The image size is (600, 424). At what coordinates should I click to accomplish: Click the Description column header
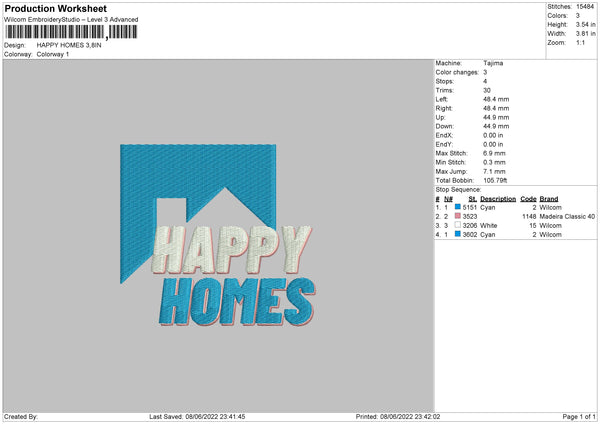(x=498, y=199)
